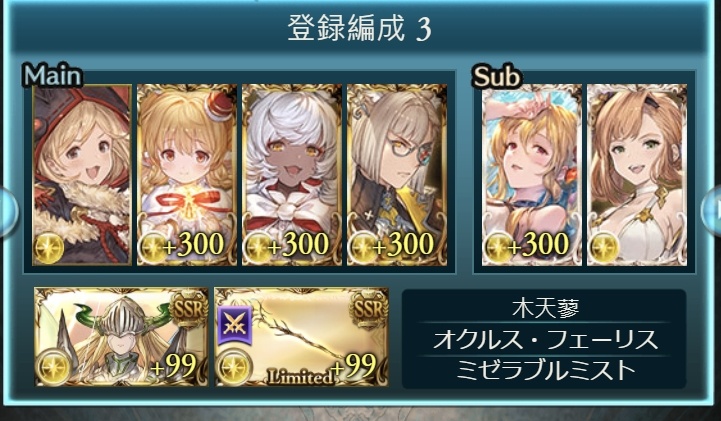Click the SSR badge on the weapon card
This screenshot has height=421, width=721.
coord(367,308)
